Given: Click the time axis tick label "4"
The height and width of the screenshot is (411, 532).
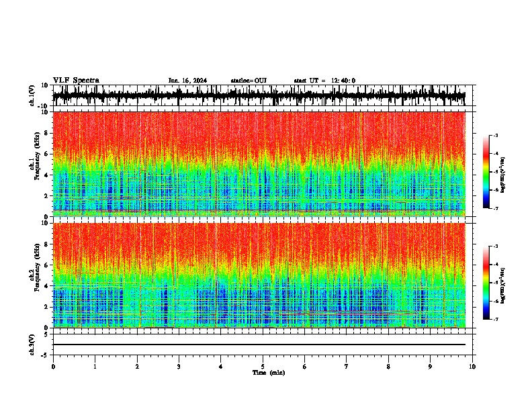Looking at the screenshot, I should (221, 367).
